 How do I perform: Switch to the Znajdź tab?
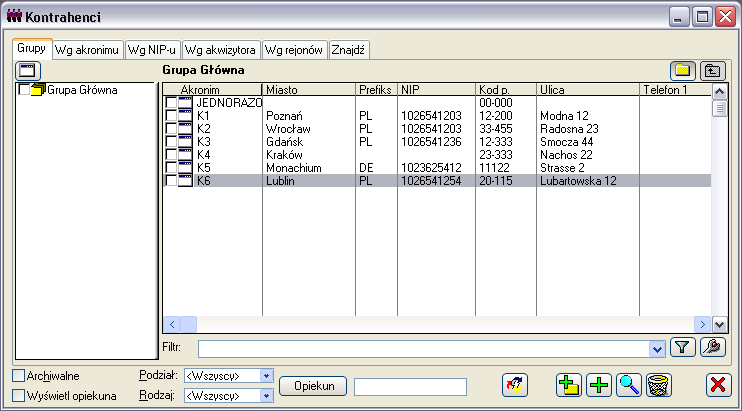pyautogui.click(x=348, y=50)
